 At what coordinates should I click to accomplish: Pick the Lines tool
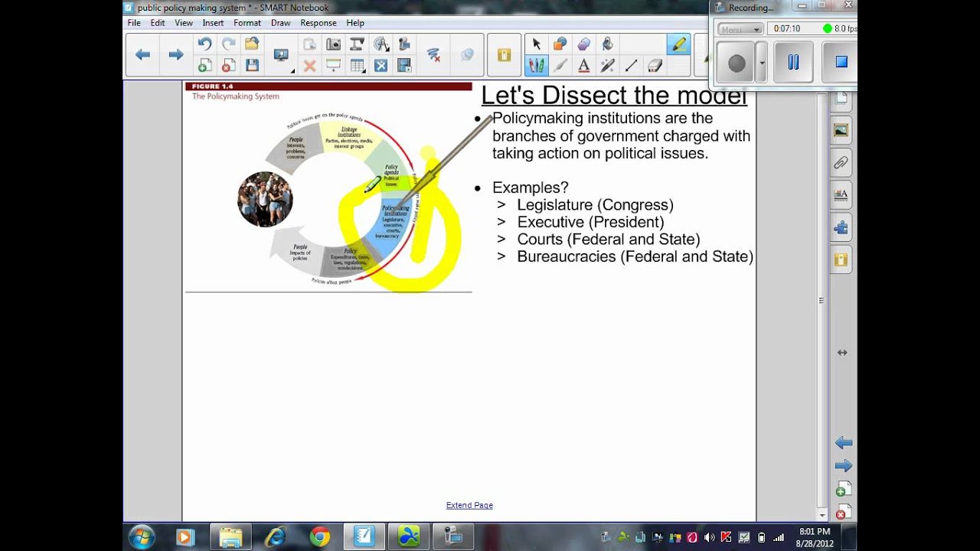pyautogui.click(x=631, y=66)
